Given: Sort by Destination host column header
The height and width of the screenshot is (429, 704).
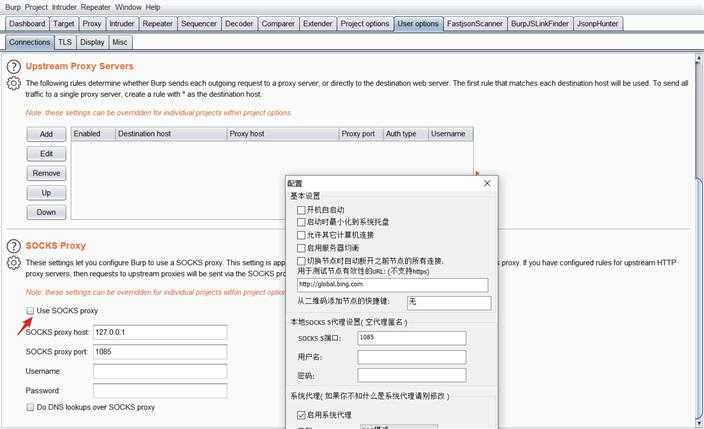Looking at the screenshot, I should pyautogui.click(x=171, y=134).
